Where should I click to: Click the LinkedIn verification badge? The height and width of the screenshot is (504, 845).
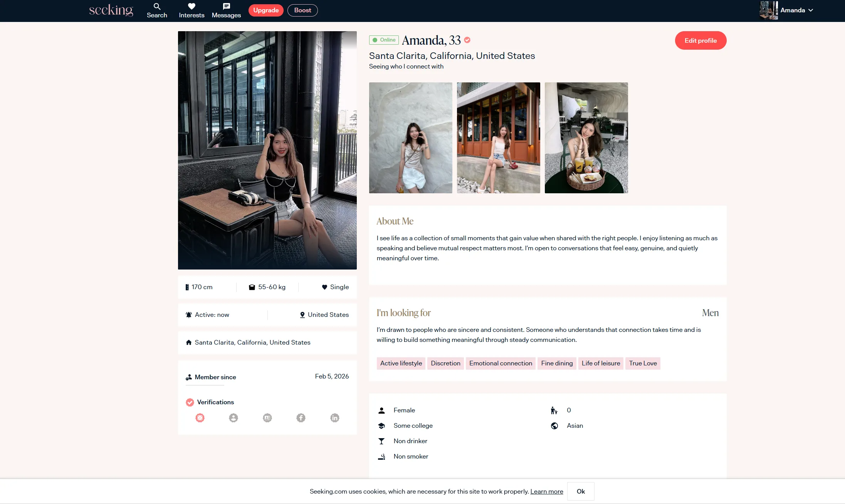click(x=335, y=418)
